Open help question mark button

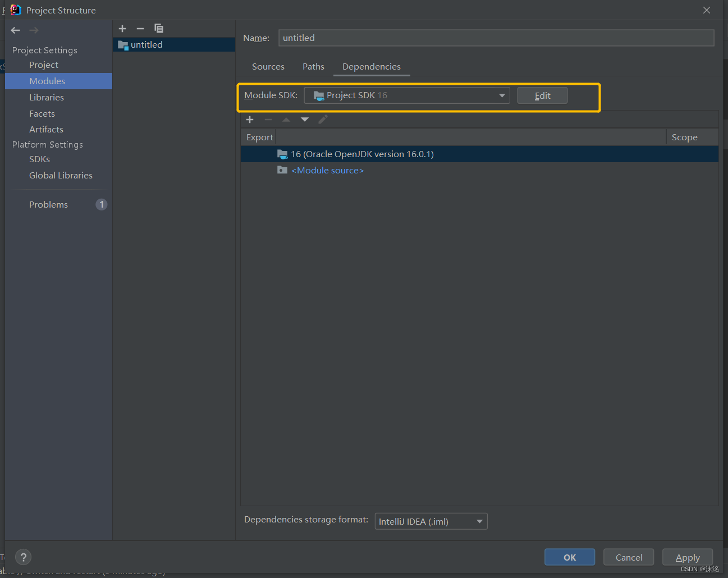pyautogui.click(x=23, y=557)
